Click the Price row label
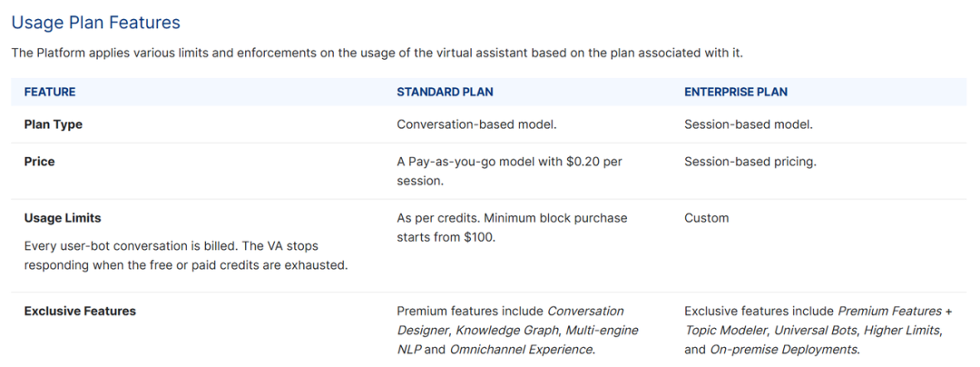980x367 pixels. (x=39, y=162)
